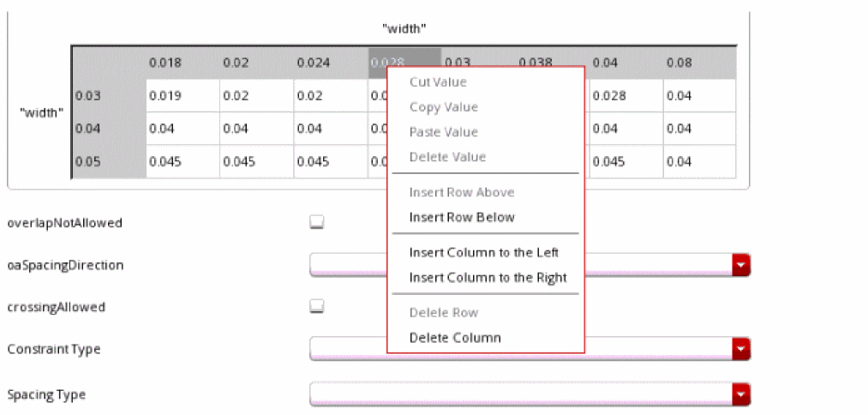
Task: Choose Insert Column to the Left
Action: [484, 253]
